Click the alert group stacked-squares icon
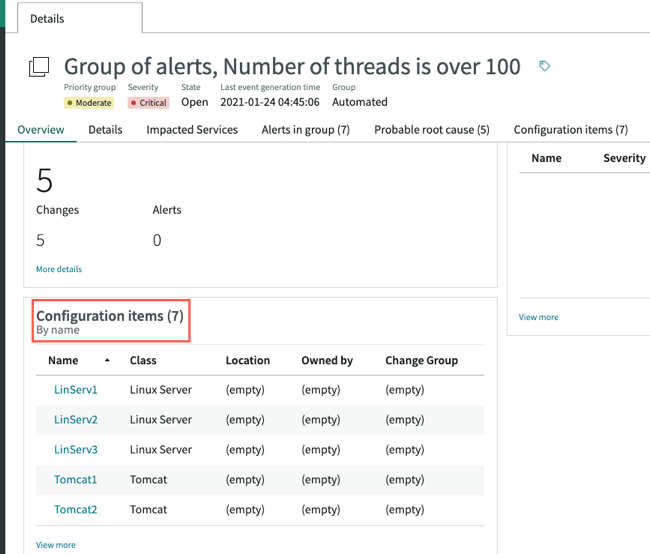Viewport: 650px width, 554px height. click(39, 67)
